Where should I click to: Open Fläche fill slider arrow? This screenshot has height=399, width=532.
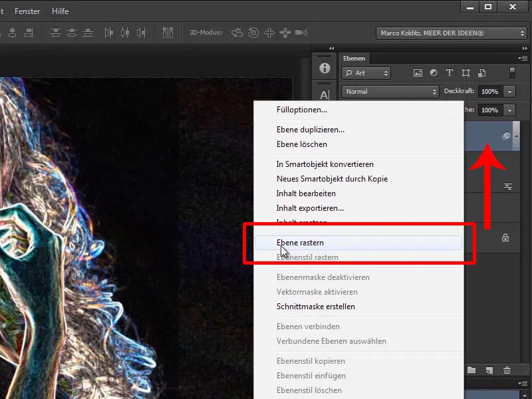509,110
